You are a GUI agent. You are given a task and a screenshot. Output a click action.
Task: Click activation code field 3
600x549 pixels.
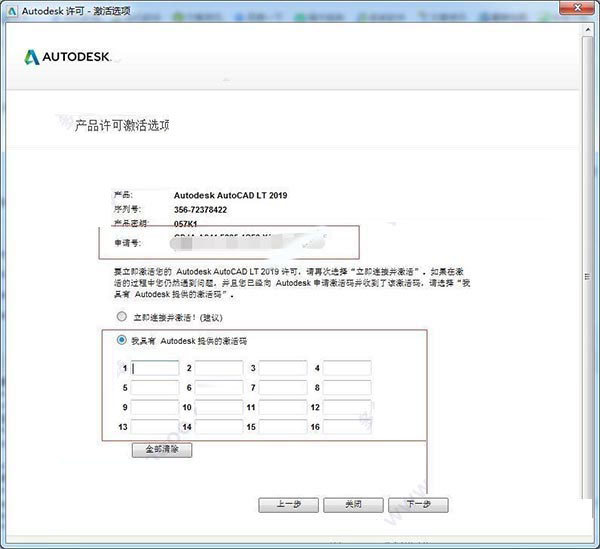pos(283,368)
